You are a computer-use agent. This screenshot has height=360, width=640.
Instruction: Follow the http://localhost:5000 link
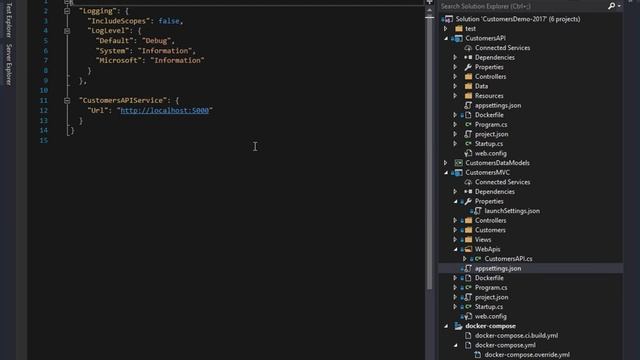(164, 110)
